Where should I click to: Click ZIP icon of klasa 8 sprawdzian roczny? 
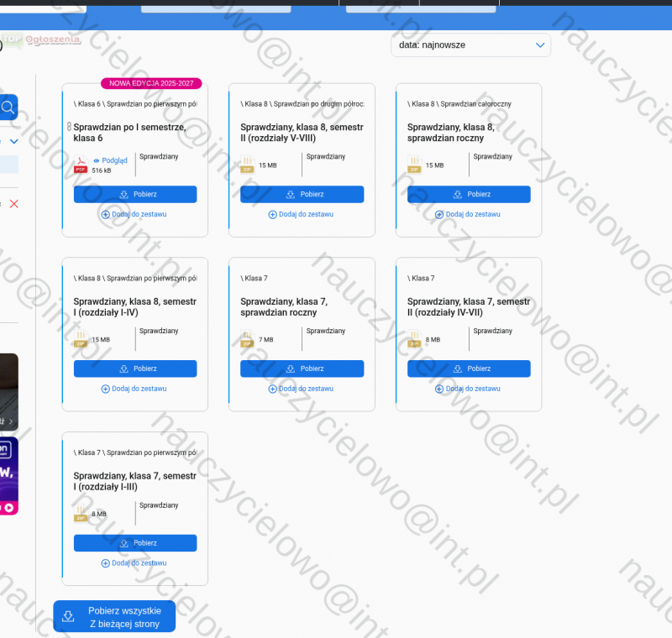pos(414,165)
